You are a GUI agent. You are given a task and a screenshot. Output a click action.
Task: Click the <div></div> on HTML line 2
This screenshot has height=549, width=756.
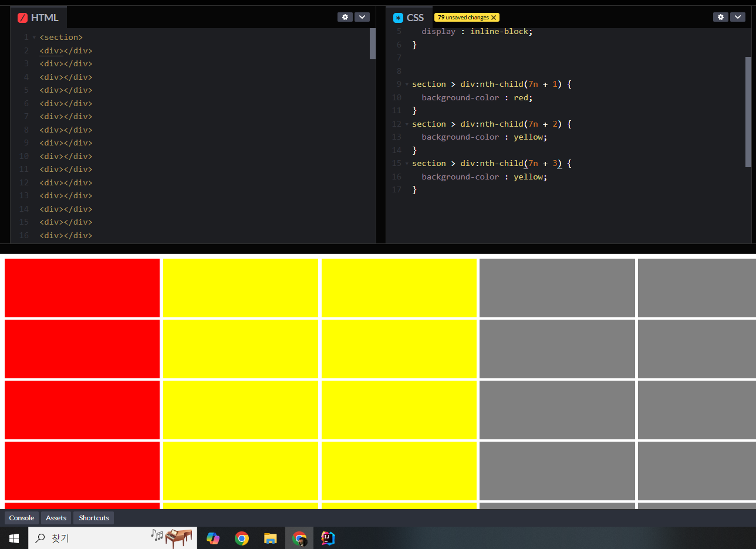click(x=66, y=50)
